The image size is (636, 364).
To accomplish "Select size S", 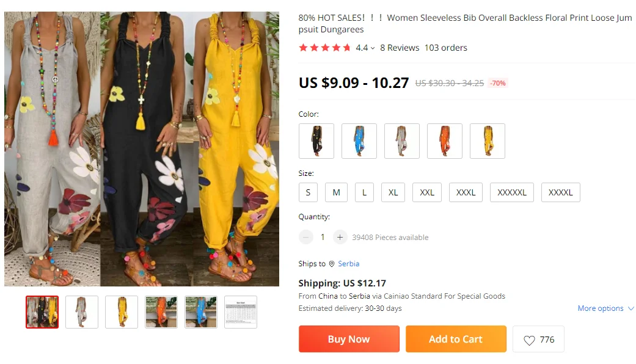I will click(308, 192).
